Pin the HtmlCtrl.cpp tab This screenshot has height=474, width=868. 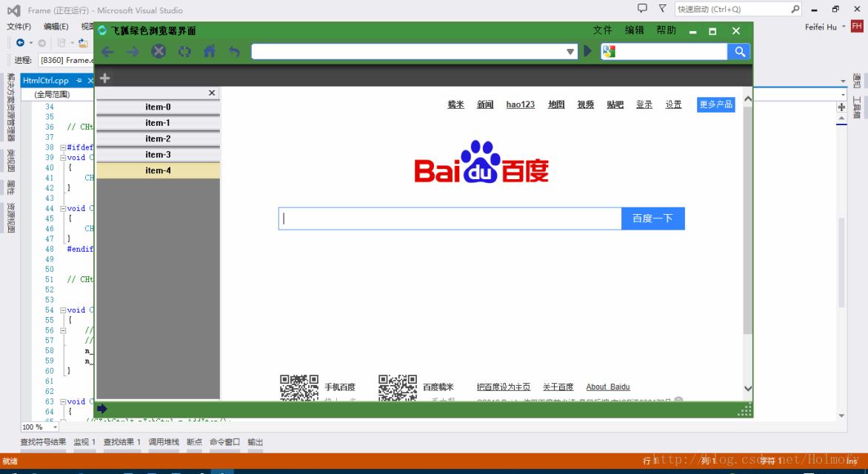(79, 80)
